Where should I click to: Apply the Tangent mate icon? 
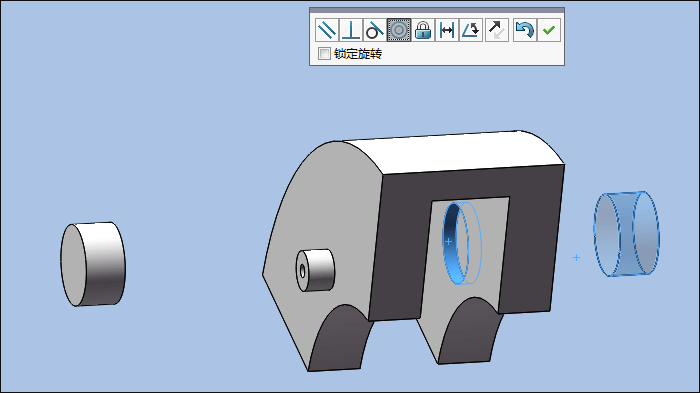[x=375, y=30]
